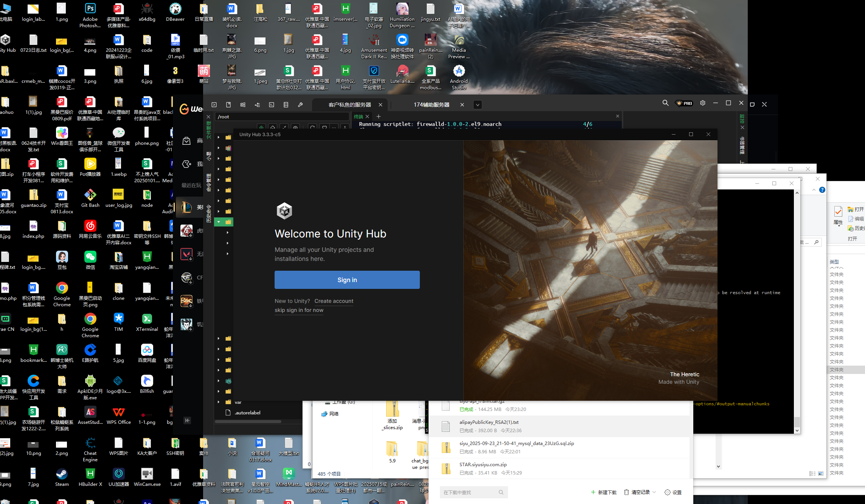This screenshot has height=504, width=865.
Task: Click the Unity Hub Sign in button
Action: pos(347,280)
